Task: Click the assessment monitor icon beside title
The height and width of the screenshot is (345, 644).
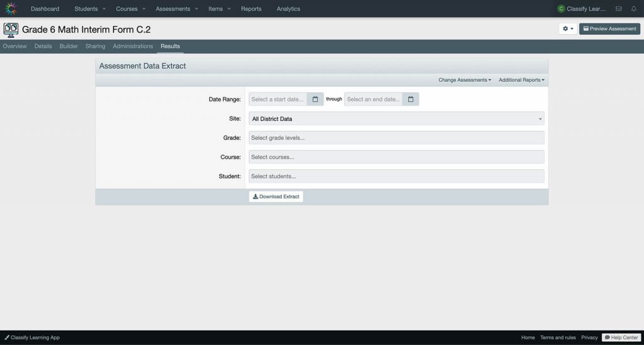Action: 11,30
